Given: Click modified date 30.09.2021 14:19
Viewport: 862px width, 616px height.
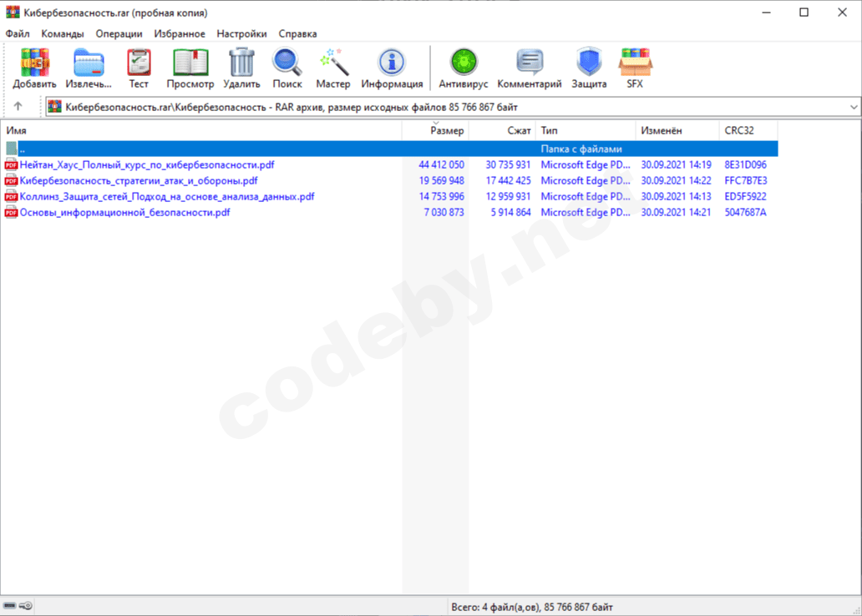Looking at the screenshot, I should coord(677,165).
